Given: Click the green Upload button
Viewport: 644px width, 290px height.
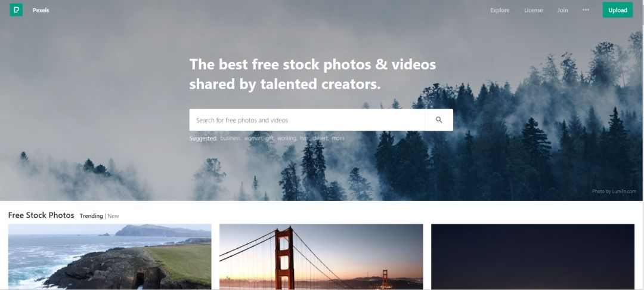Looking at the screenshot, I should pyautogui.click(x=617, y=10).
